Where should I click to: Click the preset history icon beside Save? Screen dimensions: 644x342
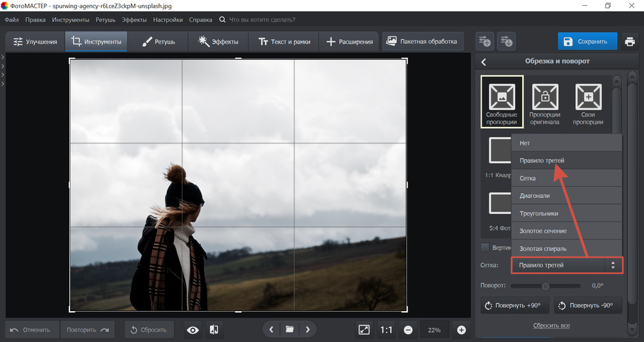coord(507,42)
